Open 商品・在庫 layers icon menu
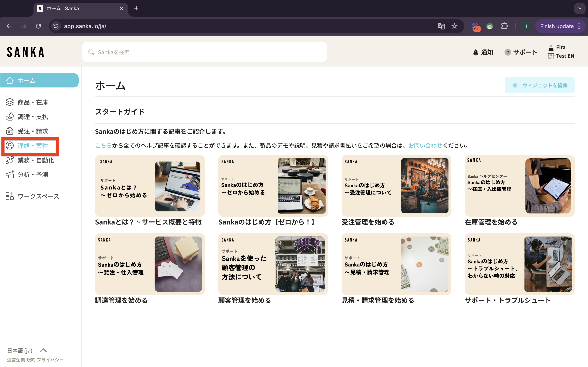The width and height of the screenshot is (588, 367). click(x=10, y=102)
